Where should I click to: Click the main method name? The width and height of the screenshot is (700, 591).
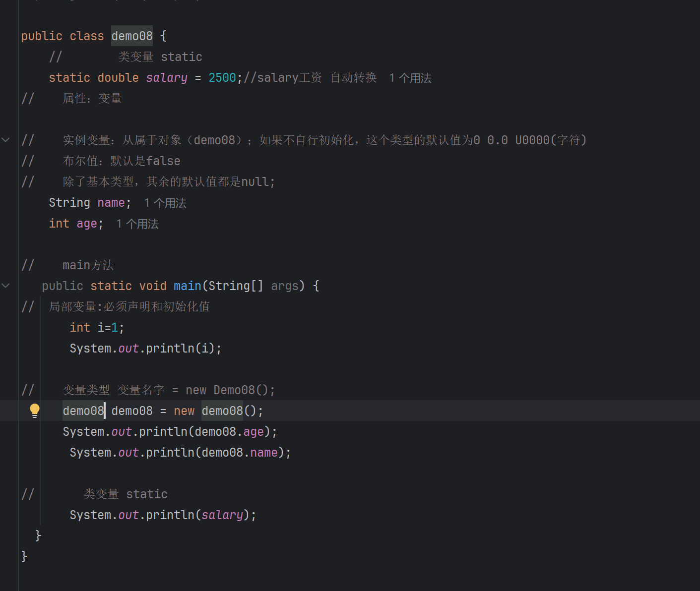[x=188, y=286]
